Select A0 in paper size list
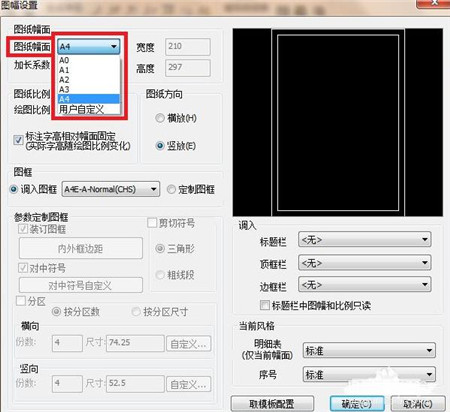 click(89, 60)
